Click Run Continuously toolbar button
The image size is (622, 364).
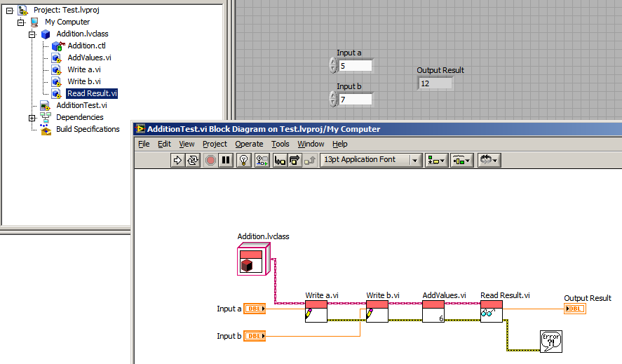coord(193,161)
